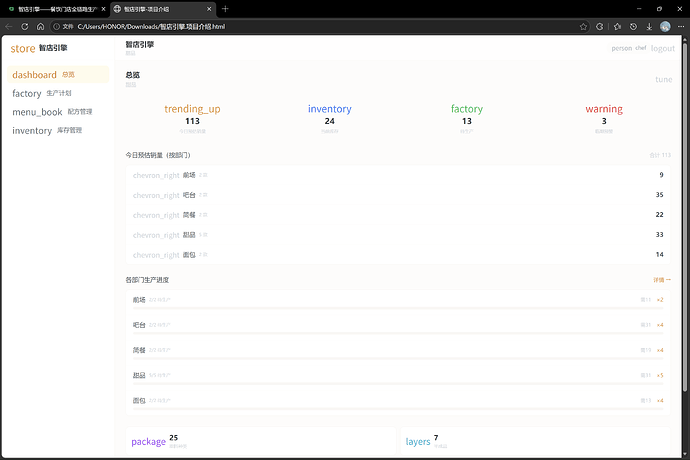Viewport: 690px width, 460px height.
Task: Click the number 25 beside package
Action: [173, 438]
